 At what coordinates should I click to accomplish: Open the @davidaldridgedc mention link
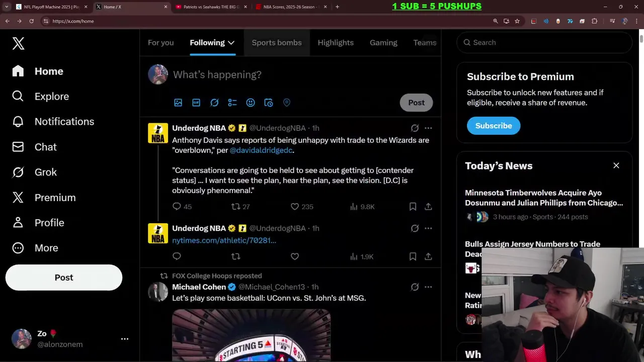pos(261,150)
